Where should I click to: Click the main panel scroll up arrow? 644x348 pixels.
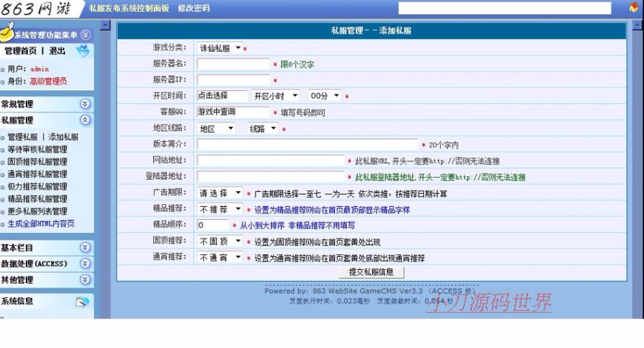[638, 26]
